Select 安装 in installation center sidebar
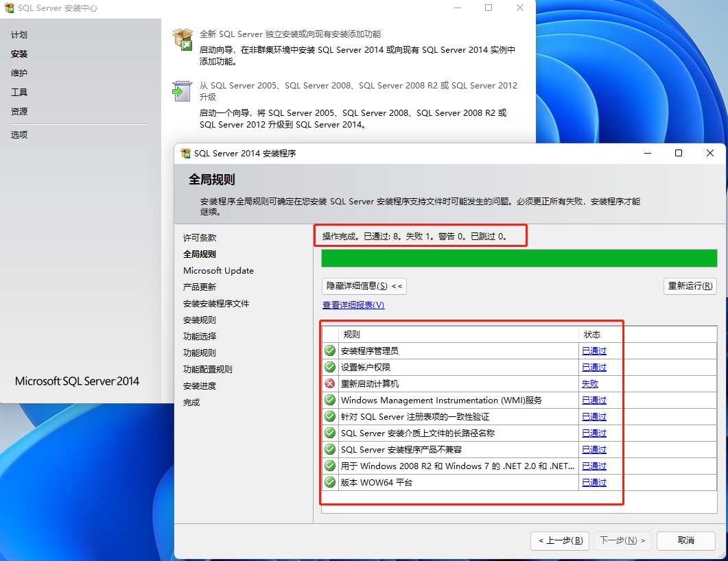 pos(19,53)
